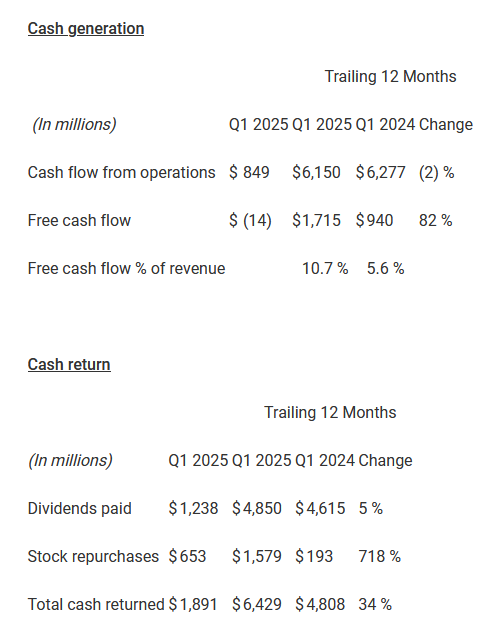Viewport: 501px width, 643px height.
Task: Click the $6,429 total returned value
Action: (x=257, y=604)
